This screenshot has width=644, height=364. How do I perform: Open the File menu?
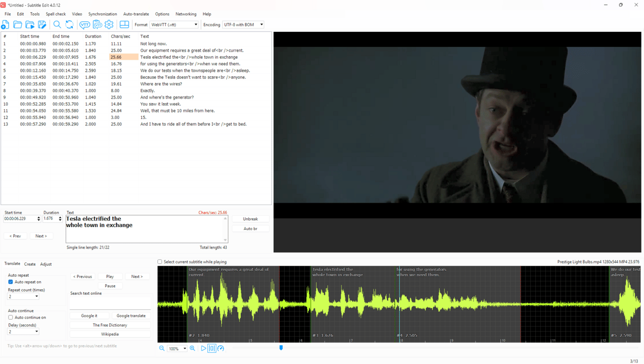[7, 14]
